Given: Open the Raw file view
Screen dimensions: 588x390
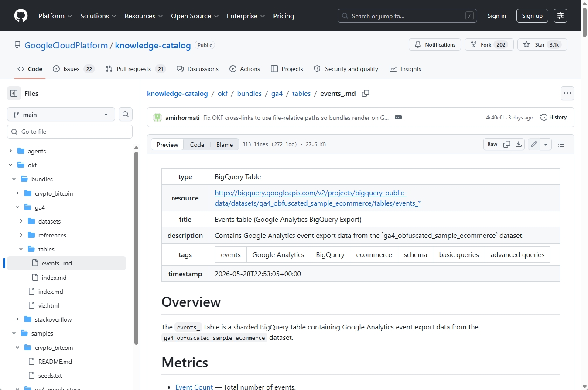Looking at the screenshot, I should (x=492, y=144).
